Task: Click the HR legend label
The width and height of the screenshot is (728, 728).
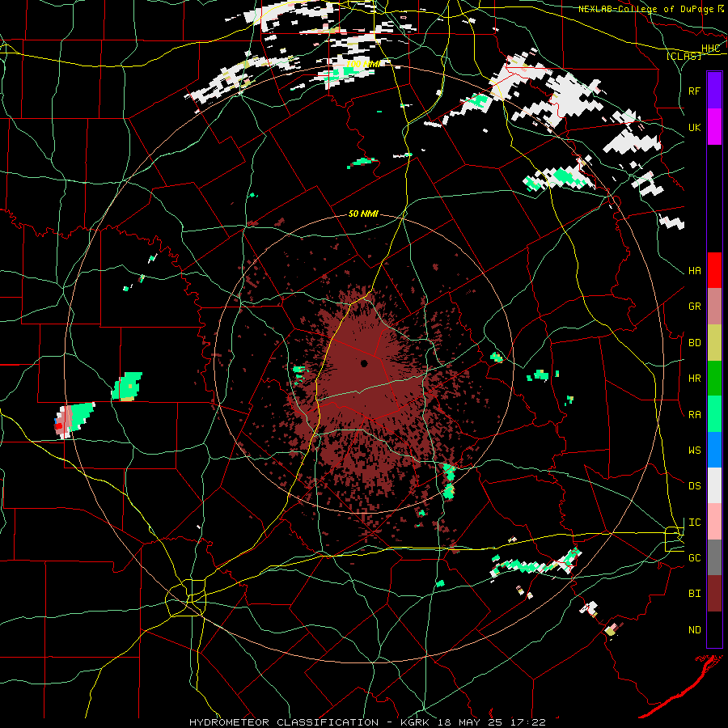Action: 694,379
